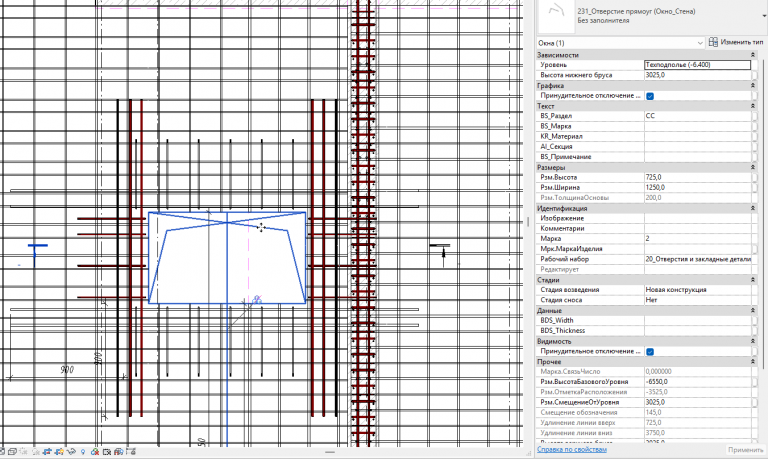This screenshot has height=459, width=768.
Task: Edit Рзм.Ширина value 1250,0
Action: click(x=697, y=188)
